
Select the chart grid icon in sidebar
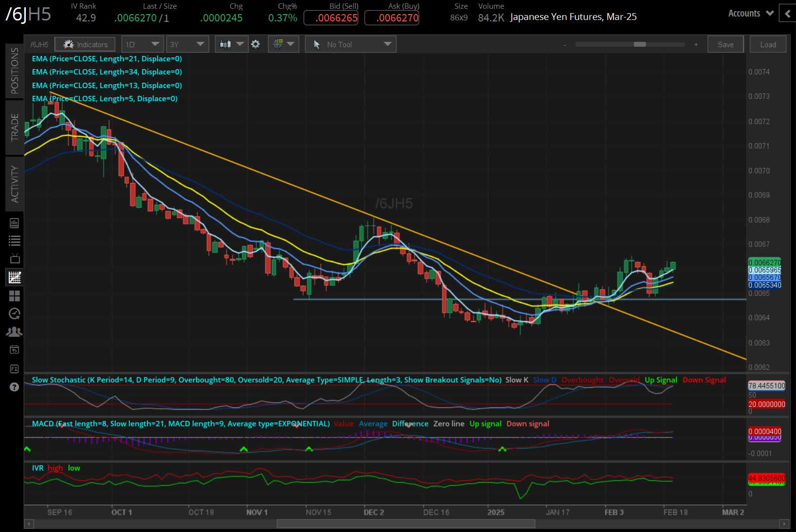(14, 277)
